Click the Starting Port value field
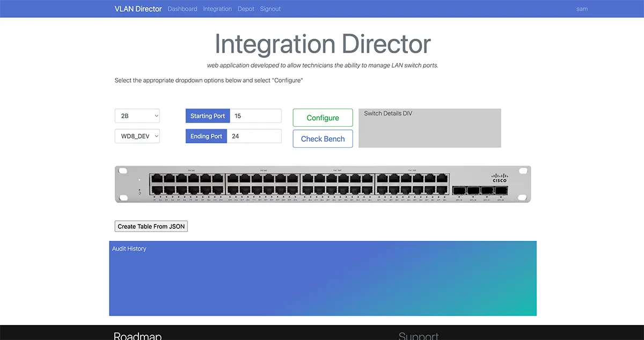This screenshot has height=340, width=644. pyautogui.click(x=255, y=115)
